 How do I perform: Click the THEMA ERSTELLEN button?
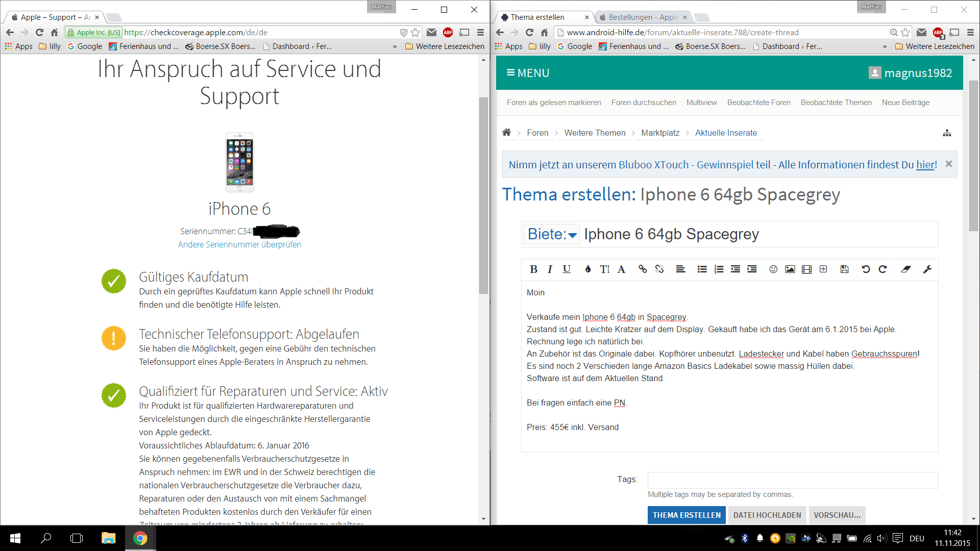click(687, 515)
